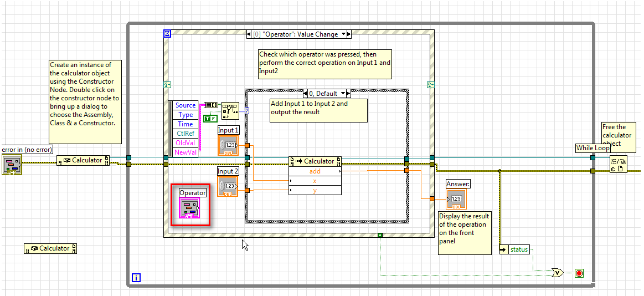Image resolution: width=644 pixels, height=296 pixels.
Task: Go to next case with right arrow
Action: (349, 94)
